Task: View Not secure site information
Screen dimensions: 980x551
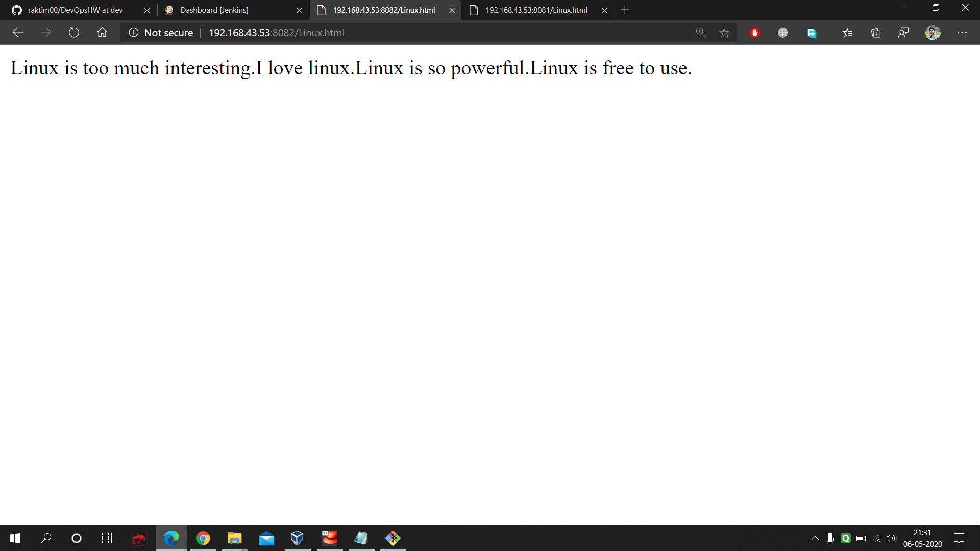Action: click(x=161, y=33)
